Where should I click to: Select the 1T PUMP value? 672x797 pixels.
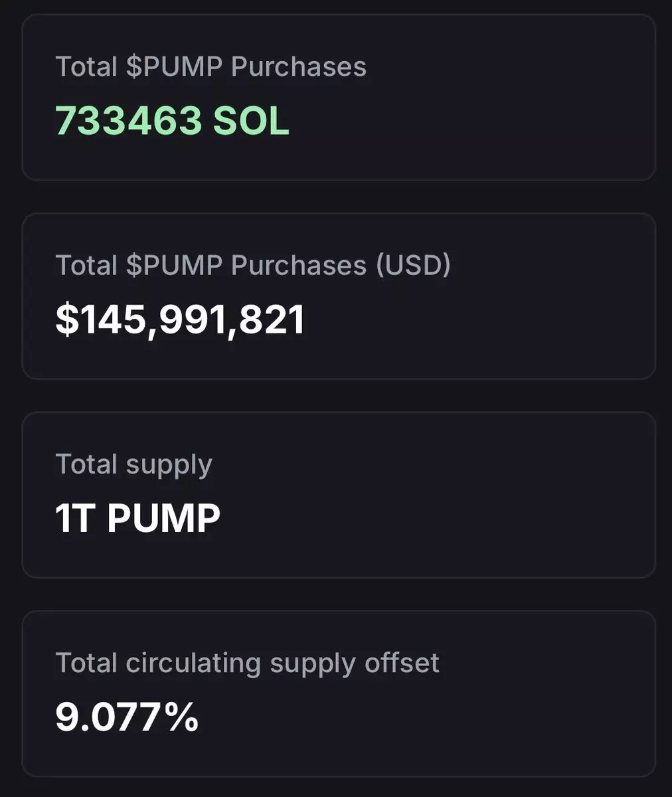tap(137, 519)
